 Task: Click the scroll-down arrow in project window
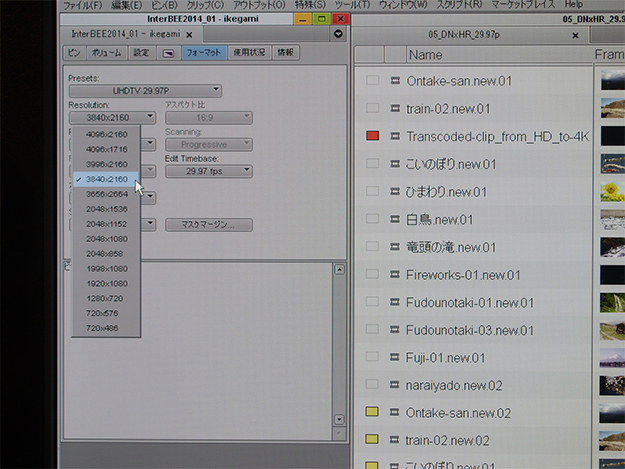(339, 419)
